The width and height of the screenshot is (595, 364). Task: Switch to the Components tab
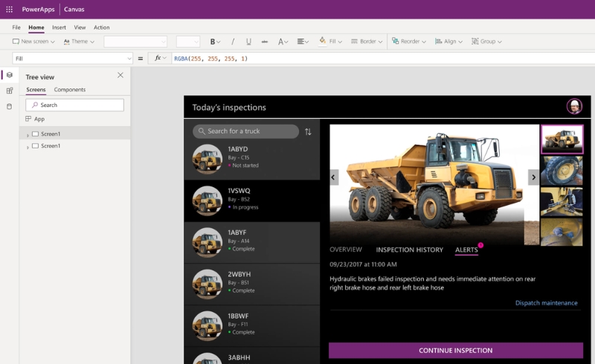coord(69,89)
